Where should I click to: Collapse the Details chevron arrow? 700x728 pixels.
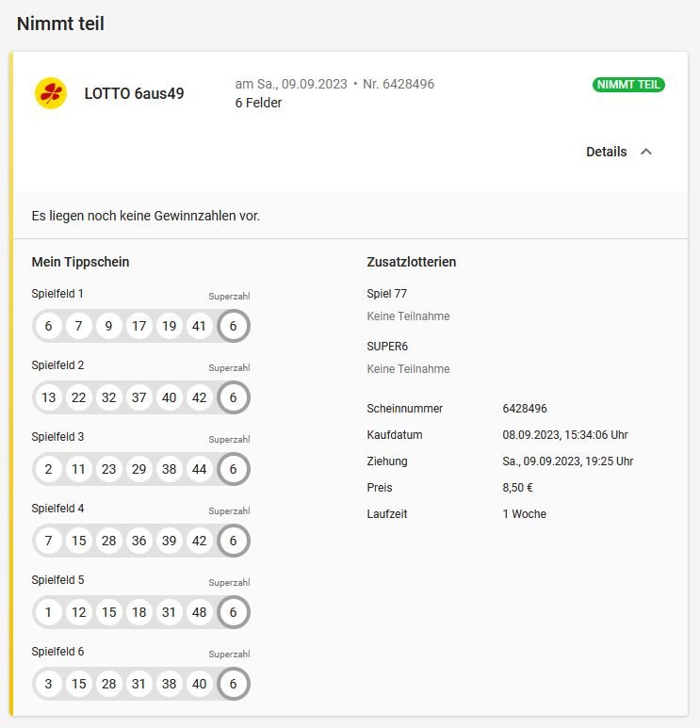(646, 152)
